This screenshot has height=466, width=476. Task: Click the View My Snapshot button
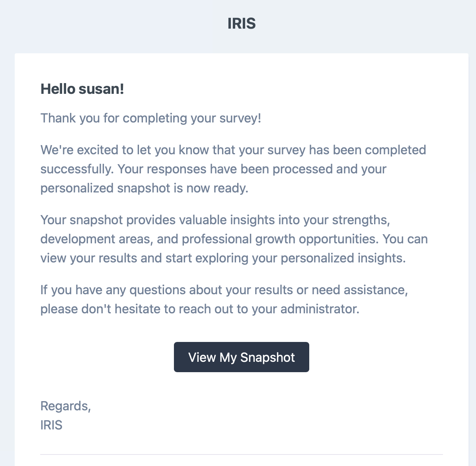(241, 357)
